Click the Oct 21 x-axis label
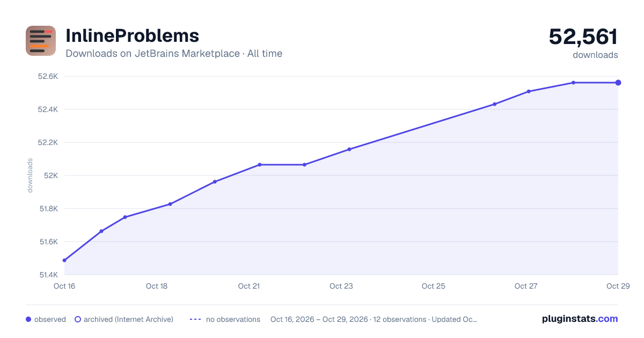This screenshot has width=644, height=338. pos(249,286)
